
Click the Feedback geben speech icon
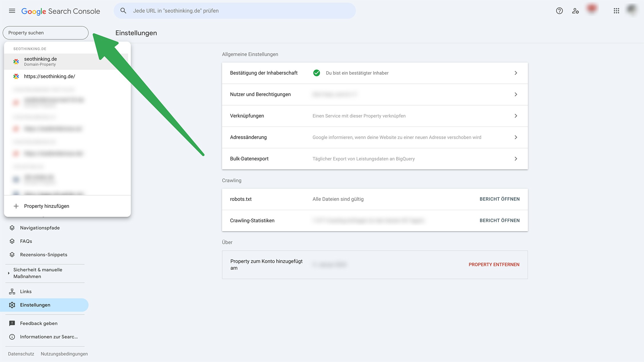pos(12,323)
